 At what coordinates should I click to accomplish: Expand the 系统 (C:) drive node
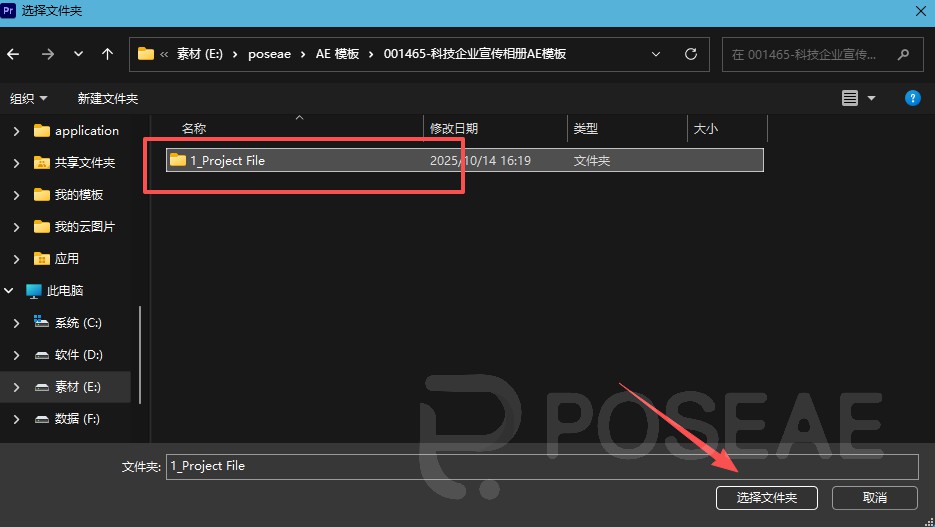[x=16, y=323]
